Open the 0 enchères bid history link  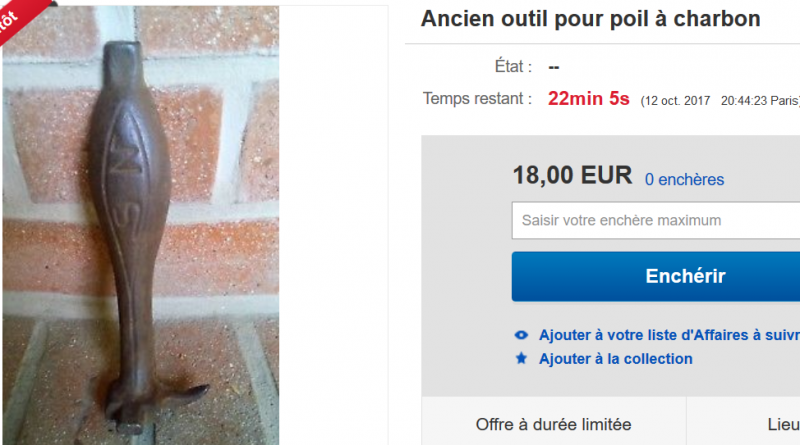pyautogui.click(x=684, y=180)
